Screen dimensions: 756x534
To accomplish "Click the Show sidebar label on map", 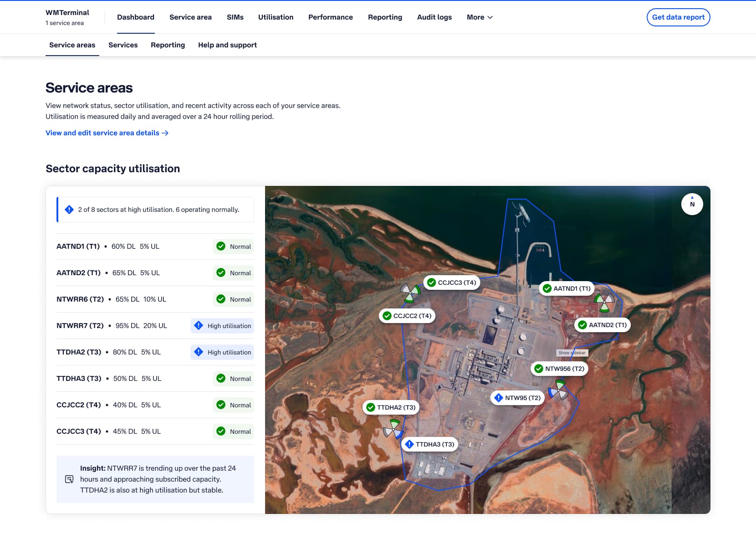I will [x=572, y=353].
